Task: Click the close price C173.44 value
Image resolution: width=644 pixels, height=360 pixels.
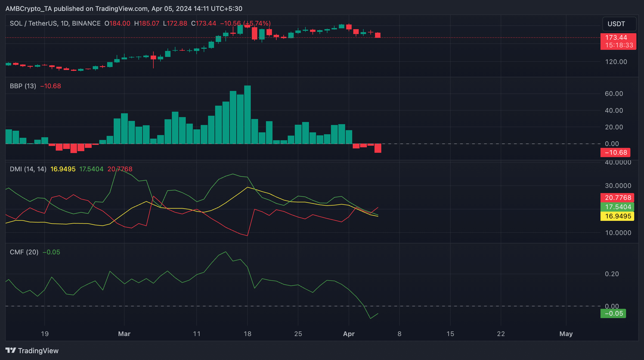Action: tap(203, 23)
